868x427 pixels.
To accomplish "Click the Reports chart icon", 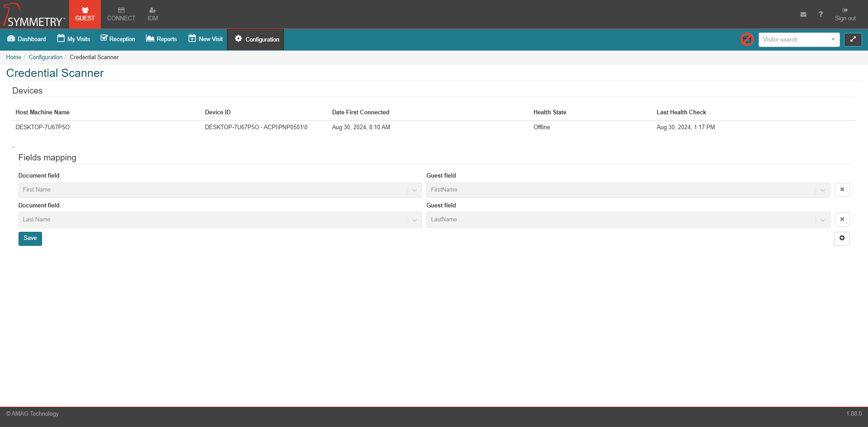I will tap(150, 38).
